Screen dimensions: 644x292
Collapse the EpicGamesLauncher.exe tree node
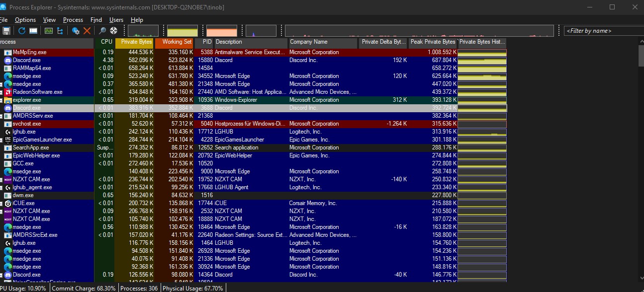click(x=1, y=140)
